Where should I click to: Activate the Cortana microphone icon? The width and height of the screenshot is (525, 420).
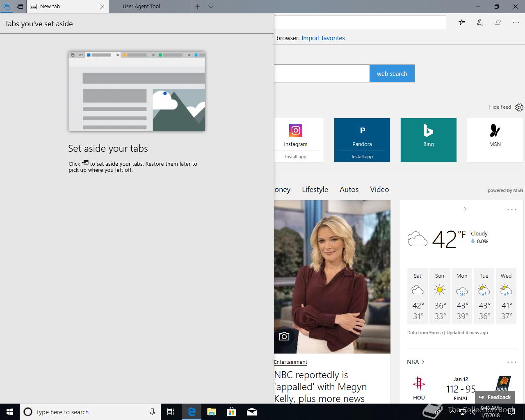[152, 412]
